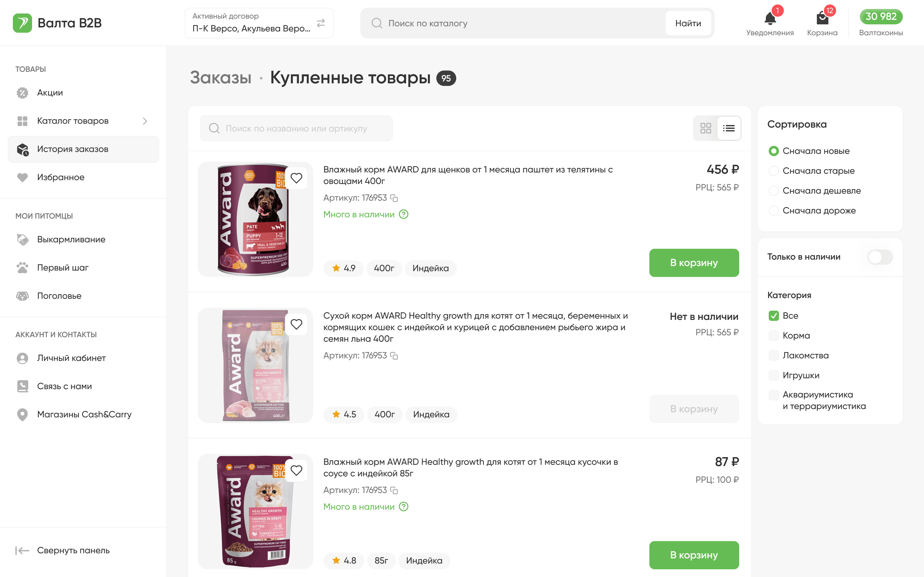Expand the 'Каталог товаров' submenu
This screenshot has width=924, height=577.
[145, 121]
